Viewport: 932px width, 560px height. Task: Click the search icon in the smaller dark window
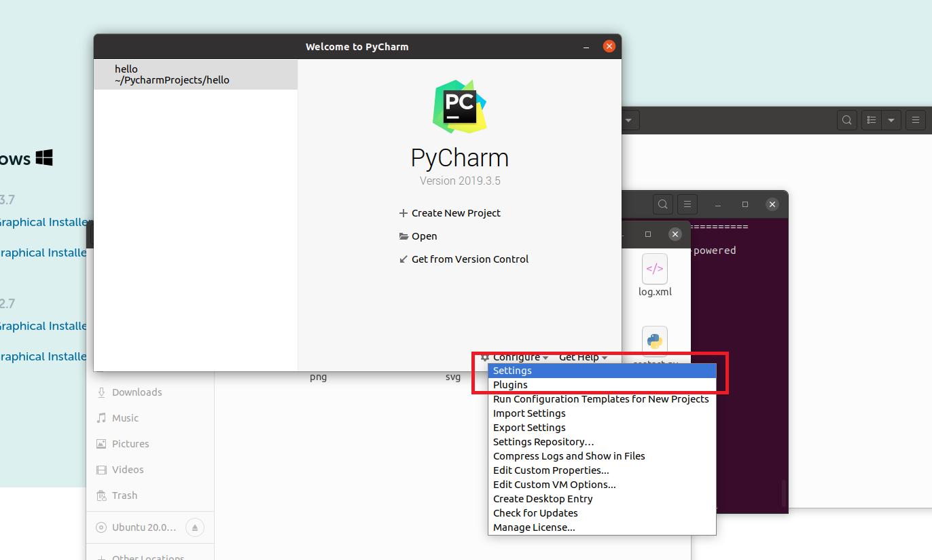(662, 204)
